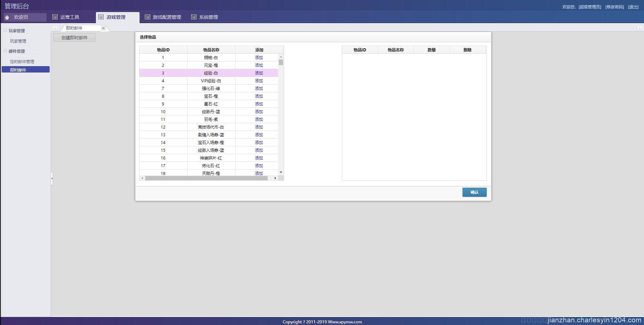This screenshot has height=325, width=644.
Task: Click the right table 物品名称 column header
Action: tap(396, 50)
